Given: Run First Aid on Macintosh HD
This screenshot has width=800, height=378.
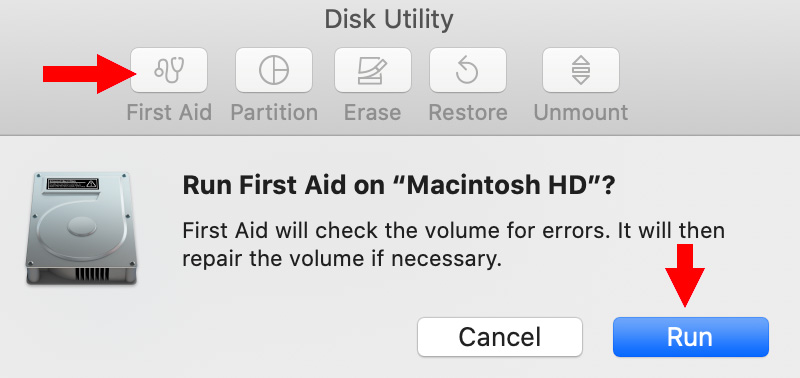Looking at the screenshot, I should pyautogui.click(x=691, y=337).
